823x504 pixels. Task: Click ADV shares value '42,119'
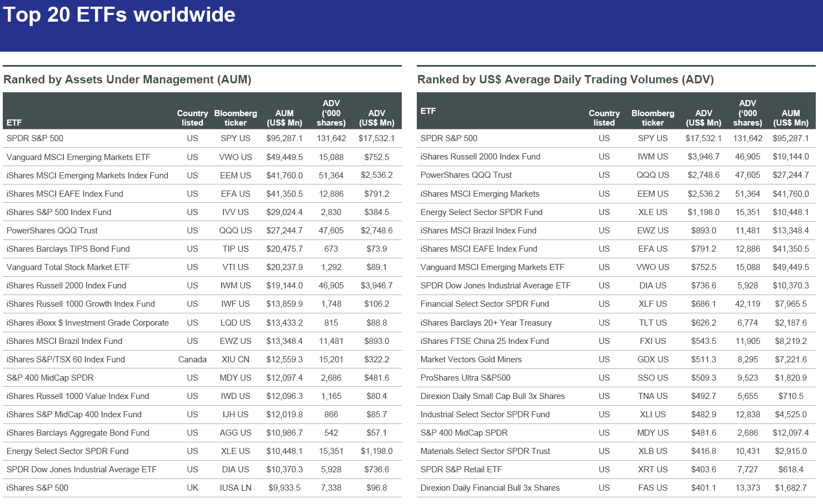click(747, 304)
